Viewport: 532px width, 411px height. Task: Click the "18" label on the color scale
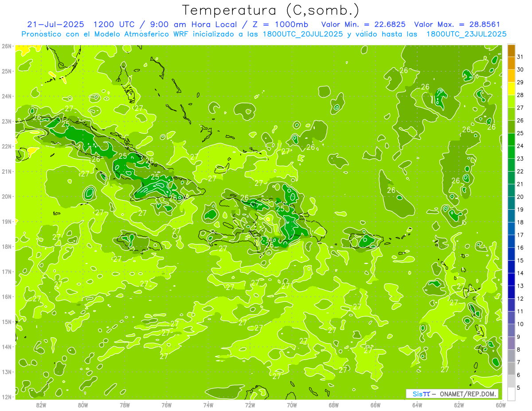tap(520, 222)
